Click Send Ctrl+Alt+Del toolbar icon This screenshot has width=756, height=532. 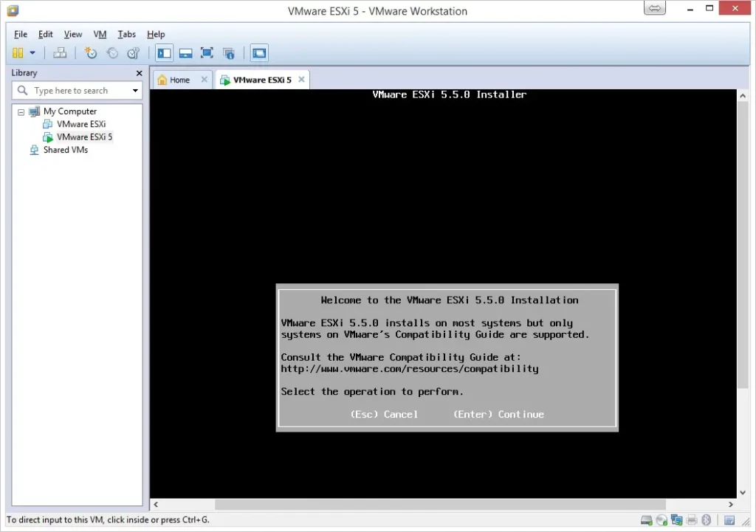pos(60,53)
